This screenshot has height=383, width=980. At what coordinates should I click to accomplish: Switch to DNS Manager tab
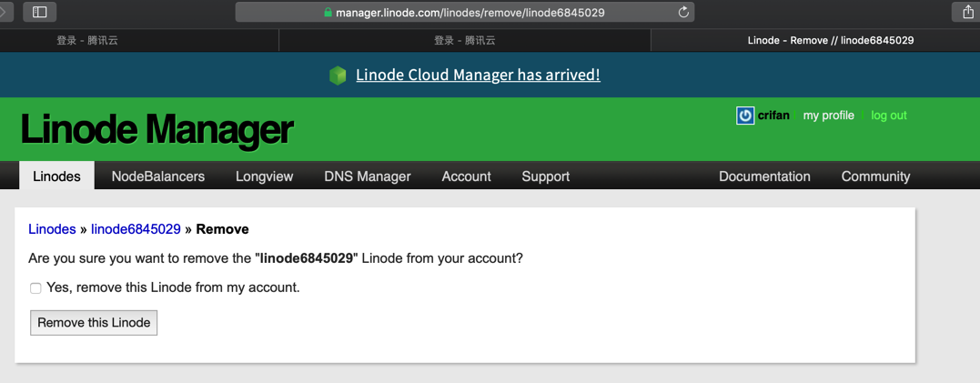pos(367,176)
